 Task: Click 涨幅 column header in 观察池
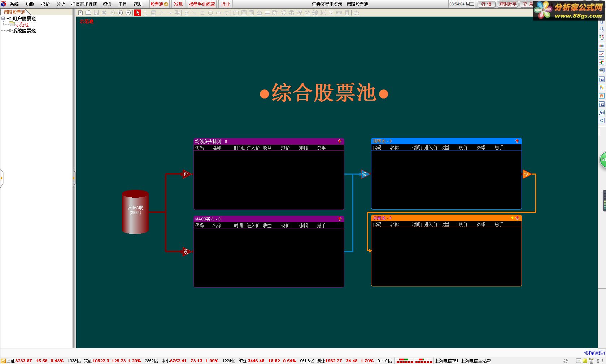pyautogui.click(x=481, y=148)
